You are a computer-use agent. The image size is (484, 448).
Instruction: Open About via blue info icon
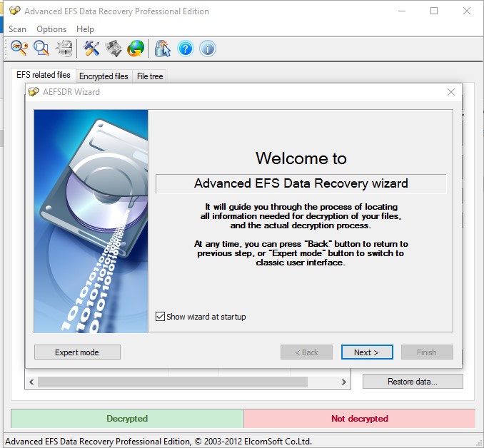[208, 49]
